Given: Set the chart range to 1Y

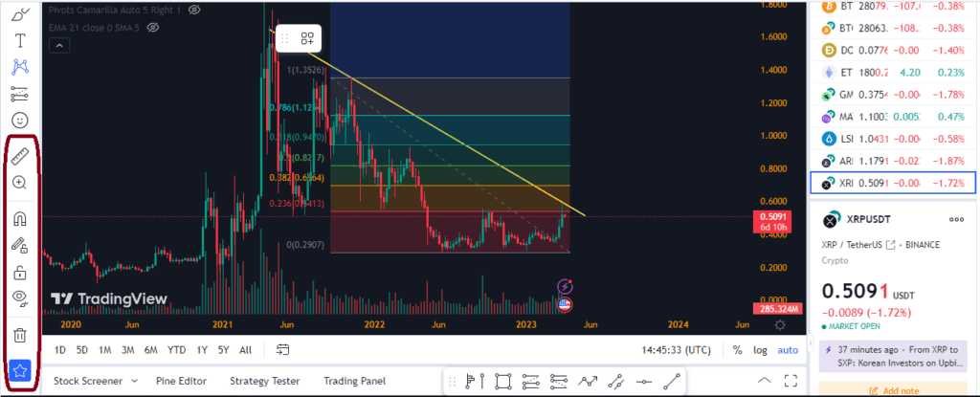Looking at the screenshot, I should pos(201,350).
